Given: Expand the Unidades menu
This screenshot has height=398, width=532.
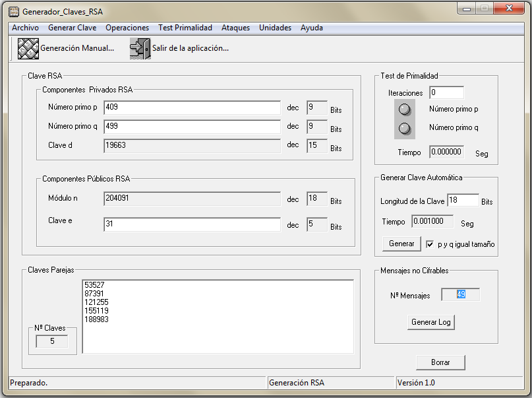Looking at the screenshot, I should coord(275,28).
